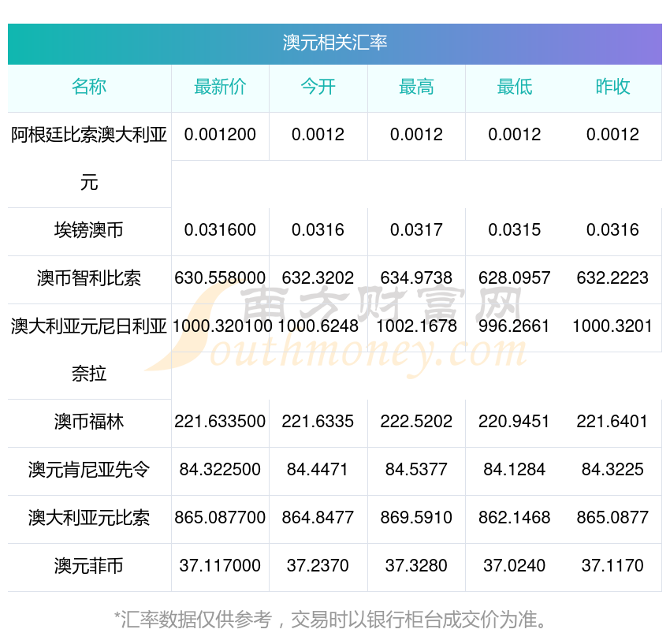This screenshot has height=644, width=670.
Task: Click the 澳元相关汇率 table title
Action: click(334, 43)
